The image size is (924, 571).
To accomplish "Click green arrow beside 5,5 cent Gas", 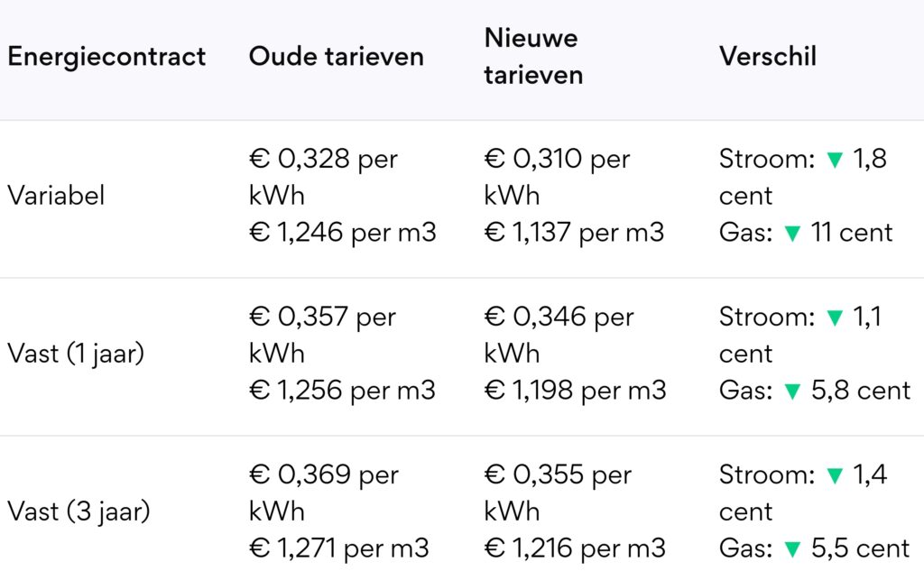I will pyautogui.click(x=792, y=549).
